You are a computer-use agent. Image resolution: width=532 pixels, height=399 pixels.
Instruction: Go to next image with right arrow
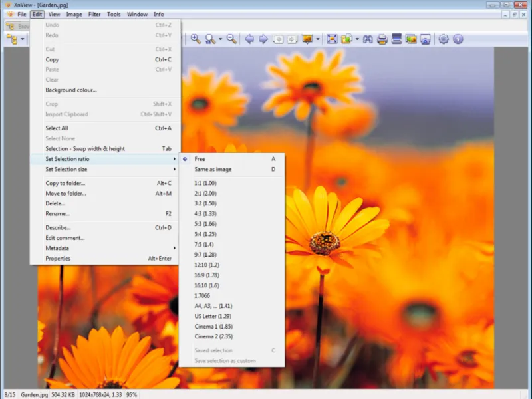263,39
